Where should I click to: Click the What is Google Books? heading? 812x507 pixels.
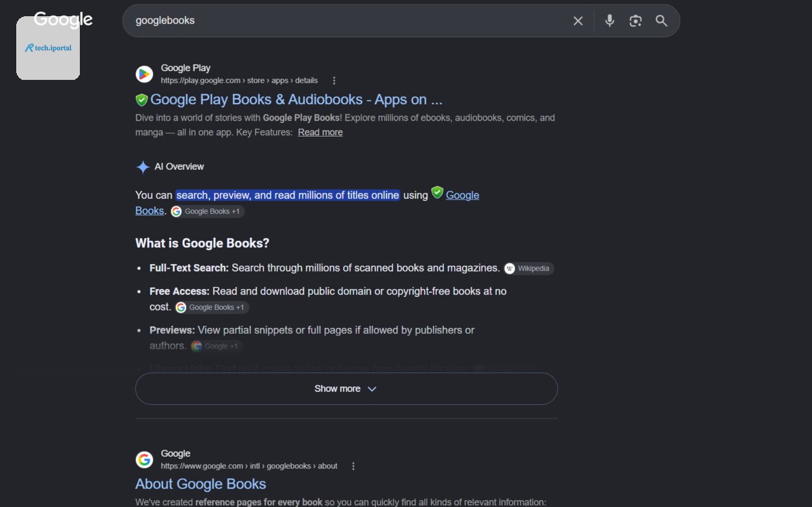pos(202,243)
